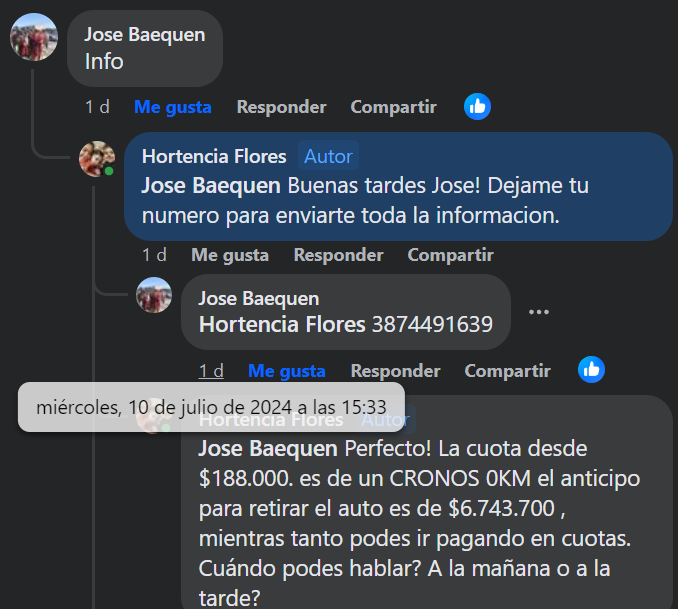
Task: Toggle Me gusta on the 3874491639 comment
Action: [287, 371]
